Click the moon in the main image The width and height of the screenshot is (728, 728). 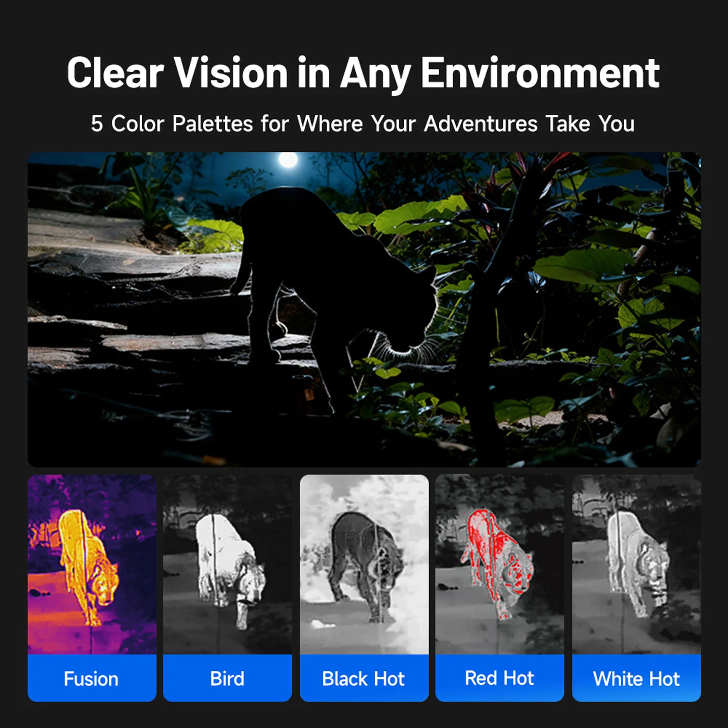pos(288,159)
